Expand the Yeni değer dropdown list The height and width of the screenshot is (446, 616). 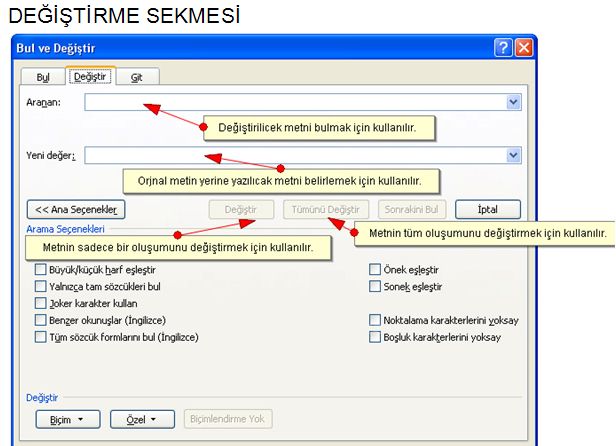click(513, 155)
